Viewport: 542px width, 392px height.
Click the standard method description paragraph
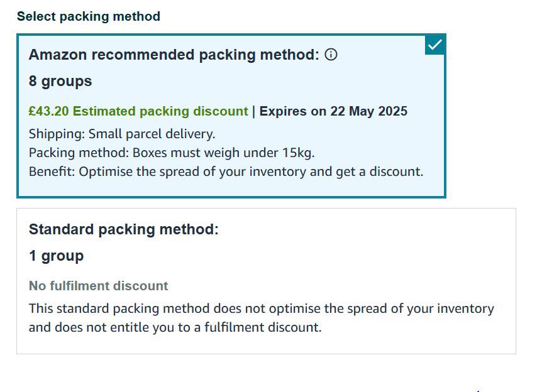coord(262,318)
